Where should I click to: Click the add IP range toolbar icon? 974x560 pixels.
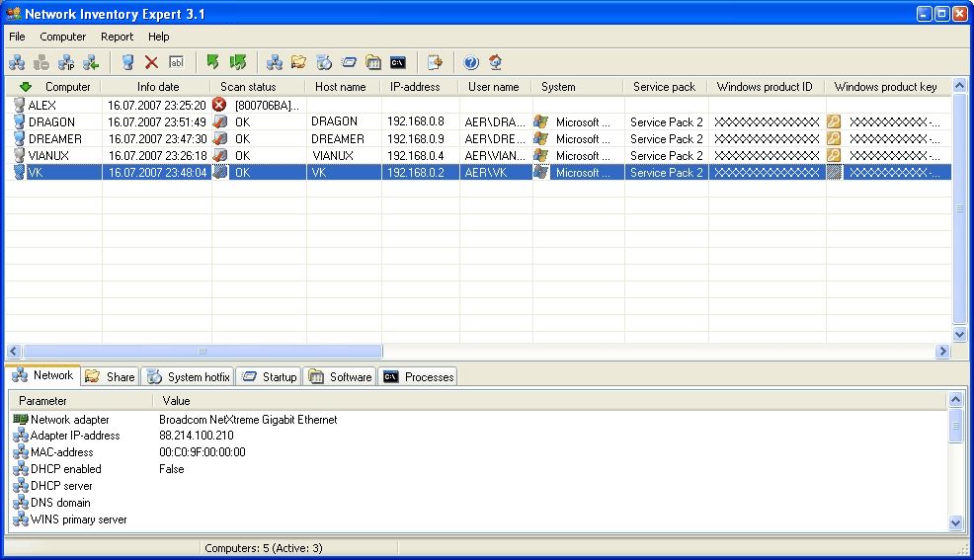point(66,62)
